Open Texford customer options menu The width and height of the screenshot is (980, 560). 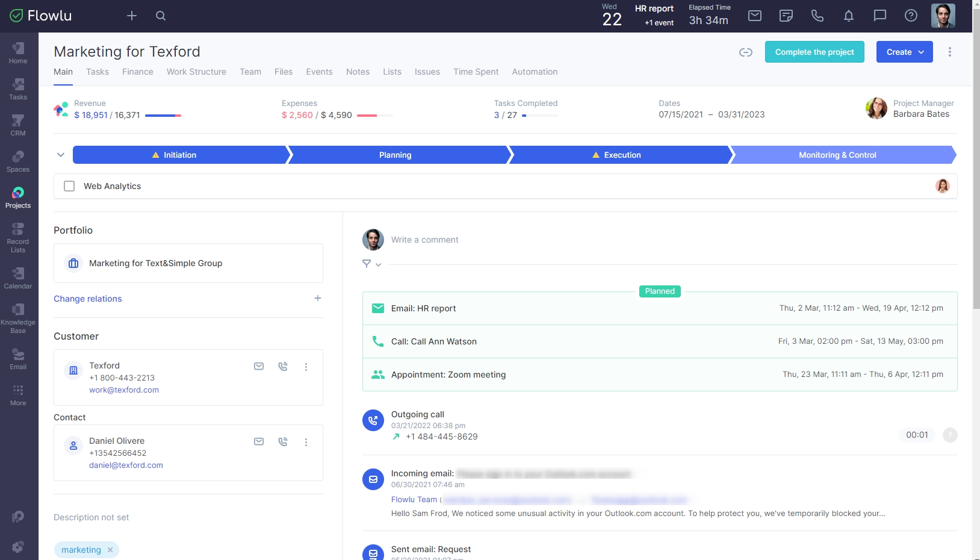click(x=306, y=367)
